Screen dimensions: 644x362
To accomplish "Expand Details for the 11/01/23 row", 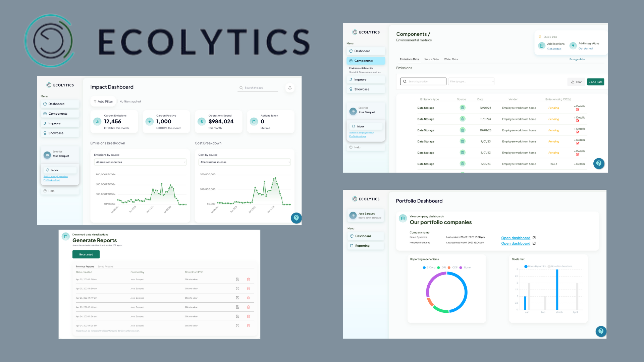I will pos(579,118).
